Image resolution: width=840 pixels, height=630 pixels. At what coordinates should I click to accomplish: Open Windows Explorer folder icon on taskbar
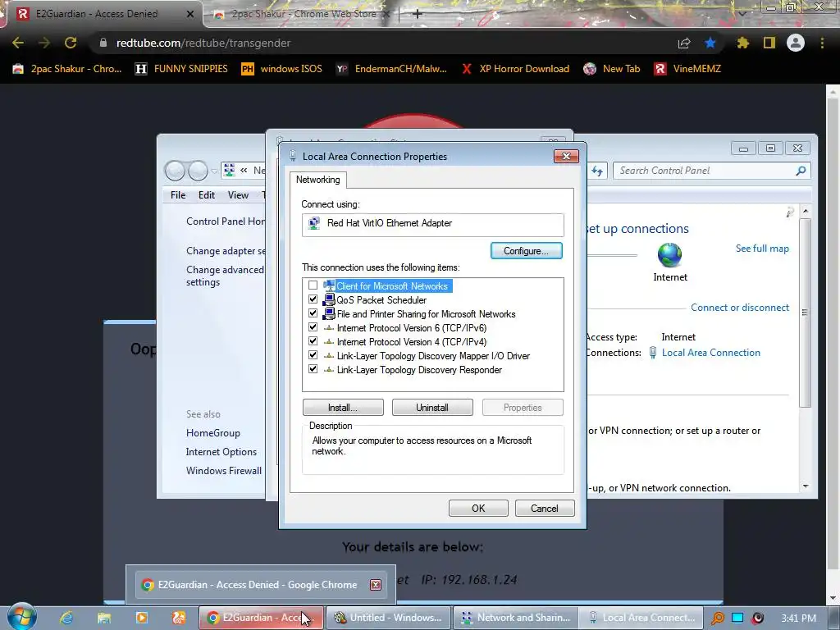coord(104,618)
